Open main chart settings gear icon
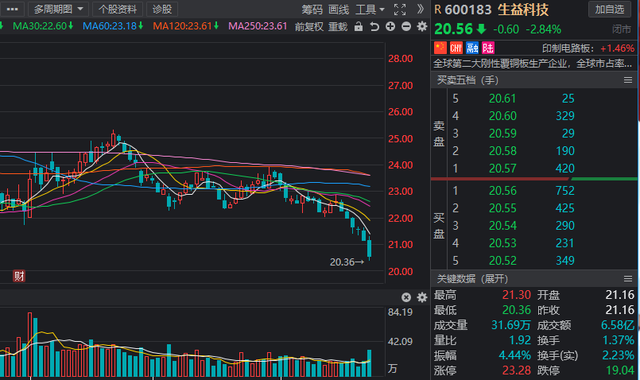Image resolution: width=640 pixels, height=380 pixels. (x=422, y=27)
